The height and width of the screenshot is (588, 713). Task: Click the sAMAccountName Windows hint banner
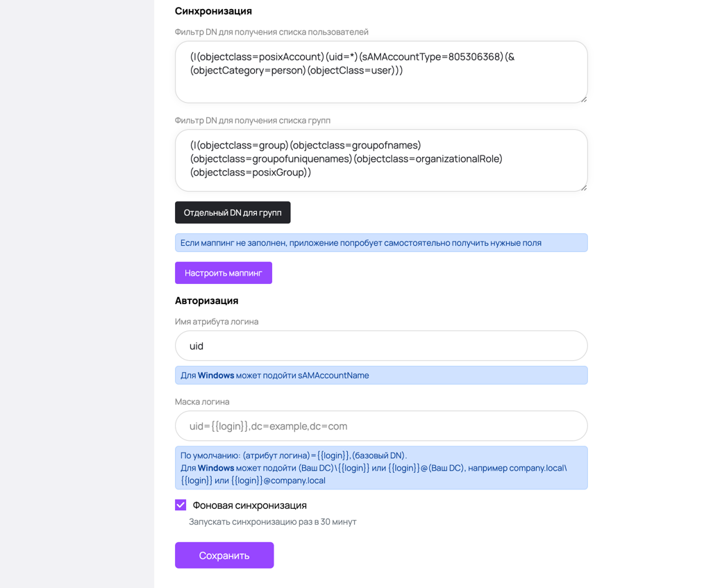click(380, 376)
